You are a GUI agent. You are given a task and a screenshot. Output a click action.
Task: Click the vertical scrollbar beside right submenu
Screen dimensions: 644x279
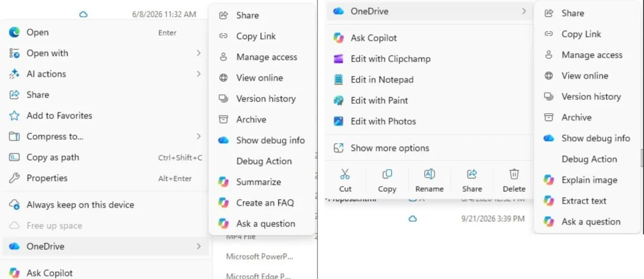click(x=642, y=158)
